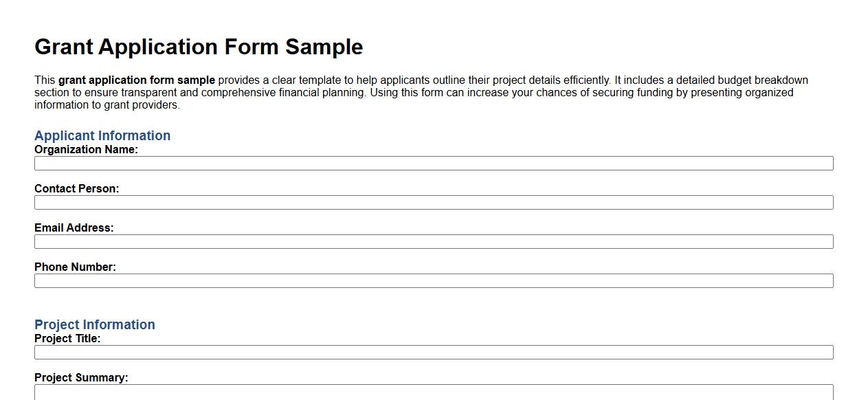Screen dimensions: 868x400
Task: Click the introductory description paragraph
Action: click(421, 91)
